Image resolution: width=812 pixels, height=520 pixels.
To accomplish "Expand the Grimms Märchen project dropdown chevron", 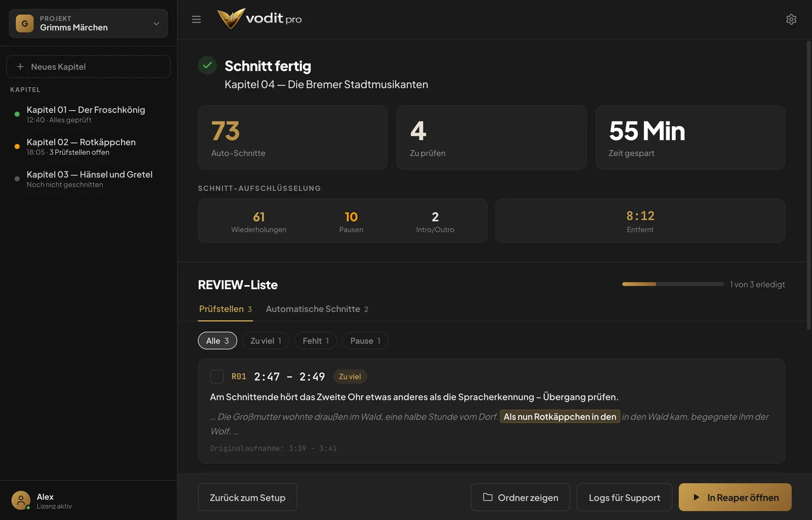I will (x=156, y=23).
